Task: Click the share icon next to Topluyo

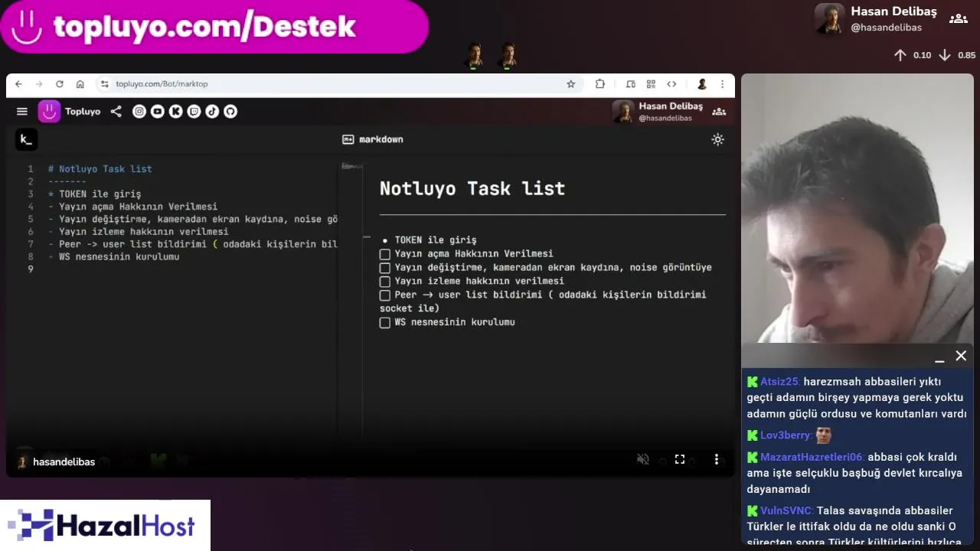Action: 116,112
